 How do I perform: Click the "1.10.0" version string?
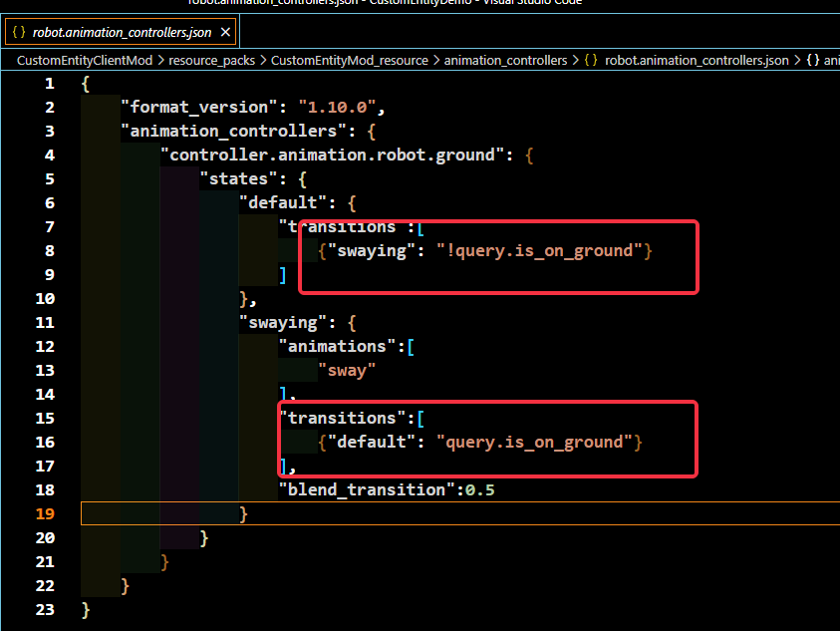click(x=338, y=108)
